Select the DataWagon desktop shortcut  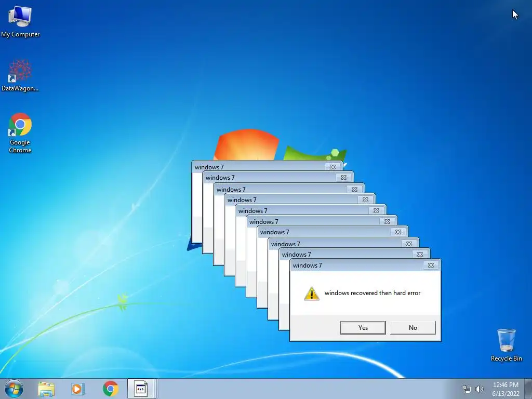(20, 76)
